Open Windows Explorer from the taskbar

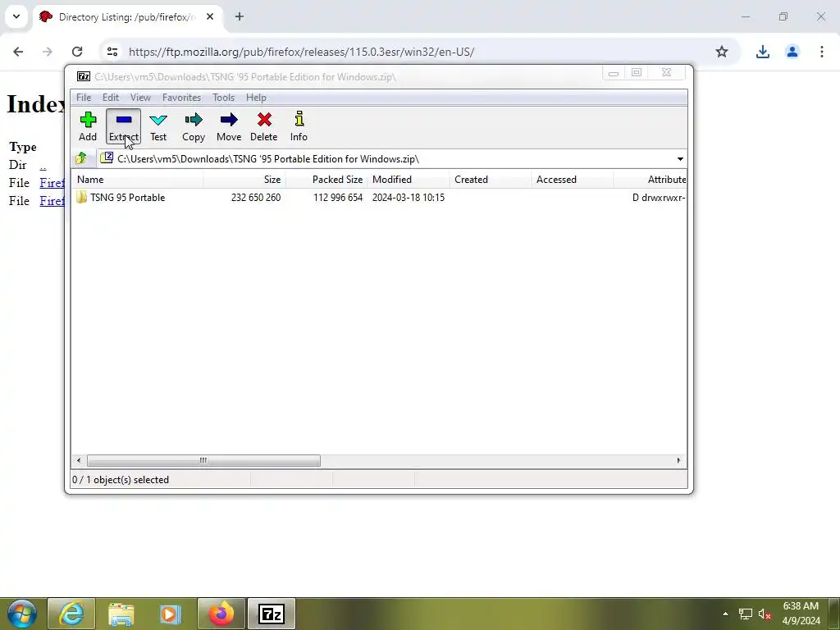pyautogui.click(x=121, y=614)
